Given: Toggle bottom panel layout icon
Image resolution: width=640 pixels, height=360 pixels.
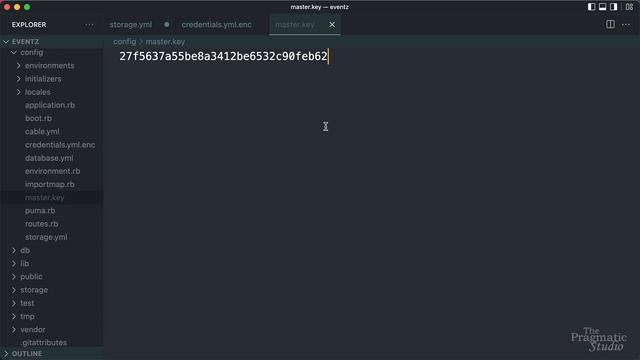Looking at the screenshot, I should coord(602,7).
